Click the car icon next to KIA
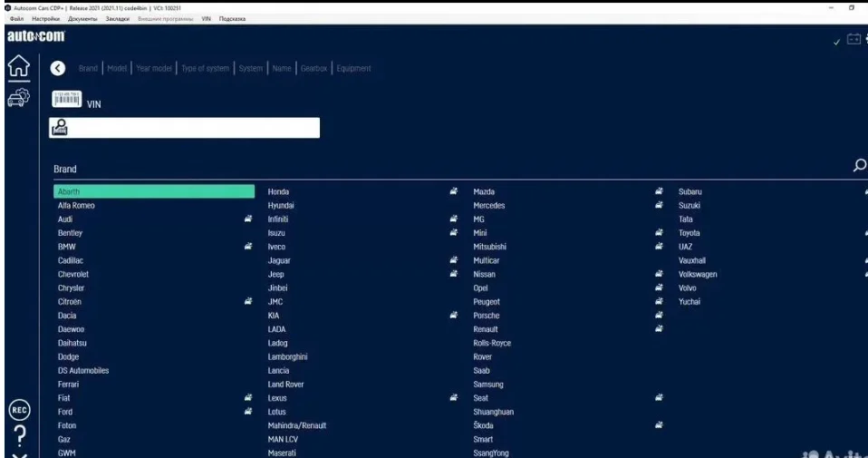Image resolution: width=868 pixels, height=458 pixels. coord(453,315)
